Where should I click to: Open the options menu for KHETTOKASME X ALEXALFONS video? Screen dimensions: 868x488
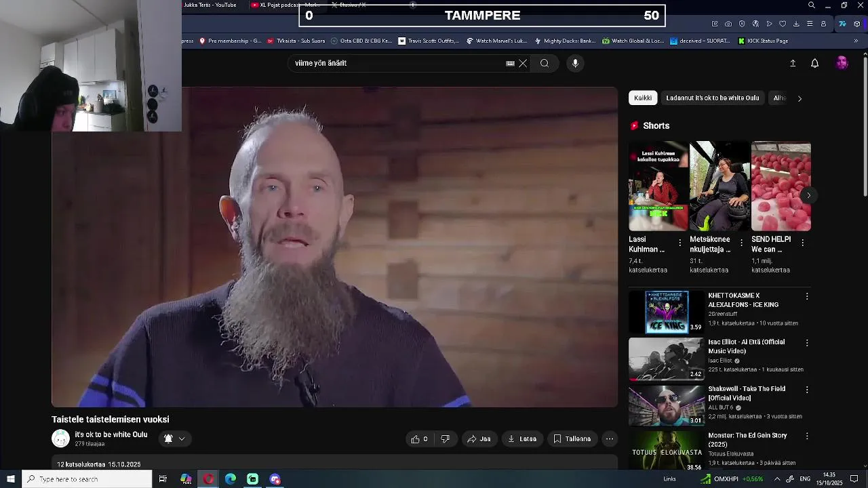807,296
